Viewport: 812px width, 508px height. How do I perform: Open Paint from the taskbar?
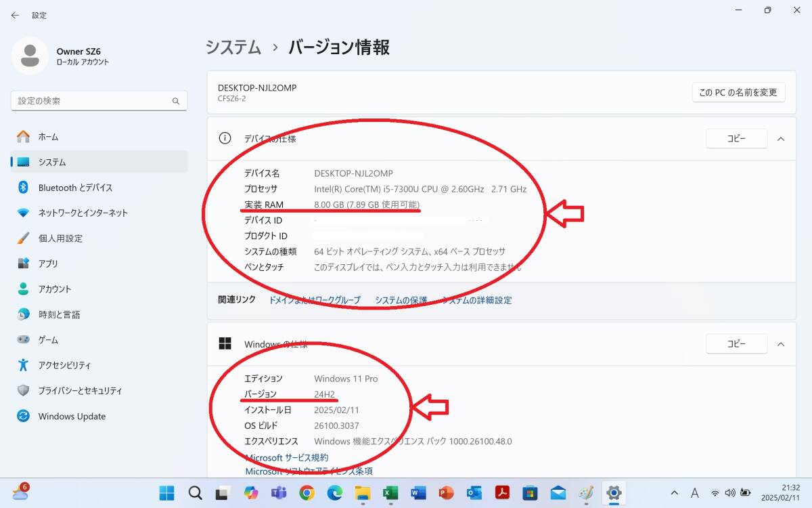coord(586,492)
